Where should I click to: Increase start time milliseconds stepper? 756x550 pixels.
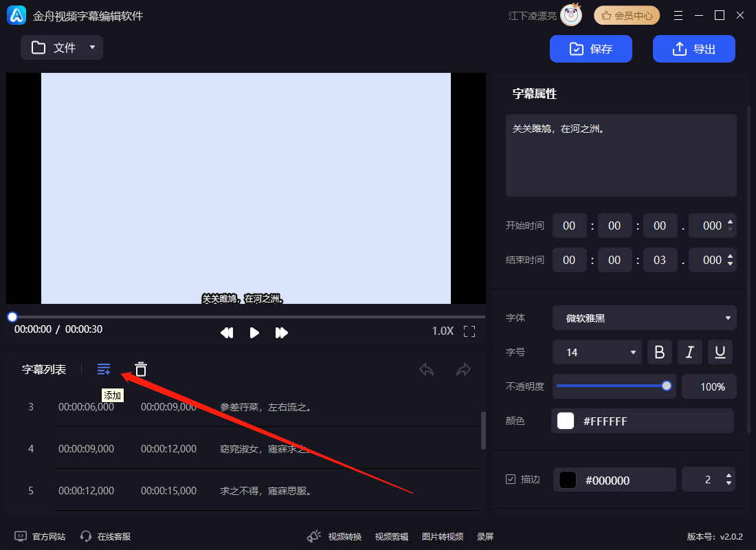click(x=730, y=222)
